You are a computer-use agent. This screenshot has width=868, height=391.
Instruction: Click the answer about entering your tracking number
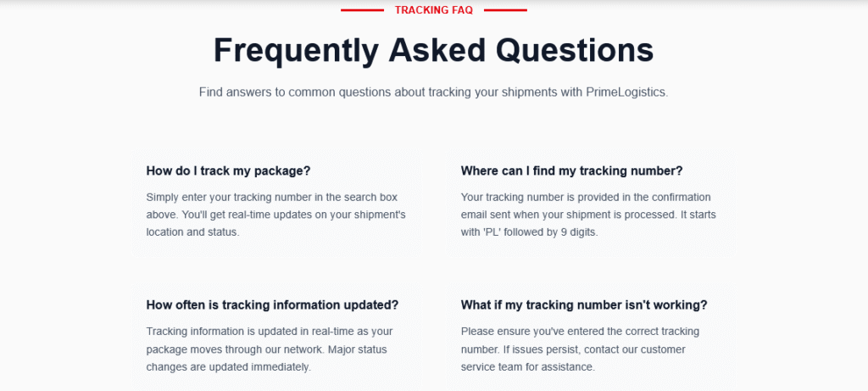click(x=276, y=214)
